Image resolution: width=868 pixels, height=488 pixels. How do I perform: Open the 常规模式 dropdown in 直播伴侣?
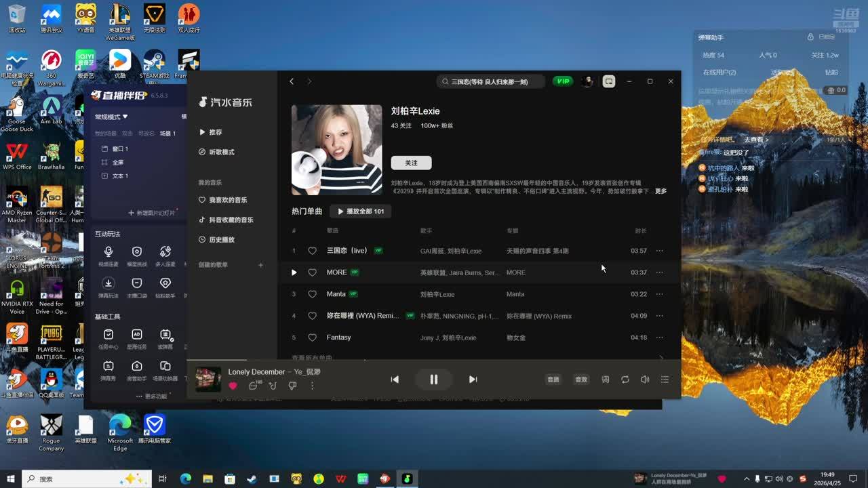tap(112, 117)
